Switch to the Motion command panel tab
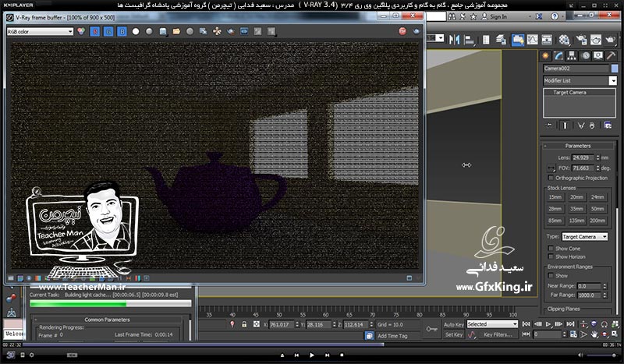This screenshot has width=624, height=364. pyautogui.click(x=586, y=56)
